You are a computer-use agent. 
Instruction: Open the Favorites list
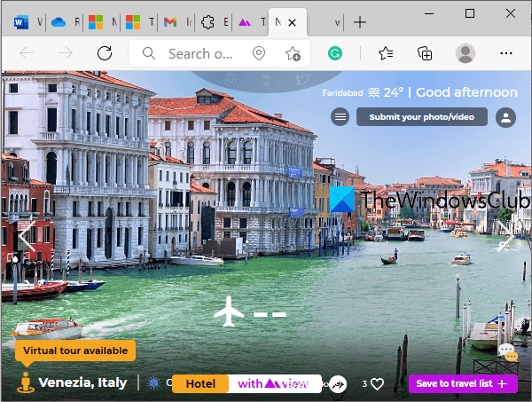(386, 53)
